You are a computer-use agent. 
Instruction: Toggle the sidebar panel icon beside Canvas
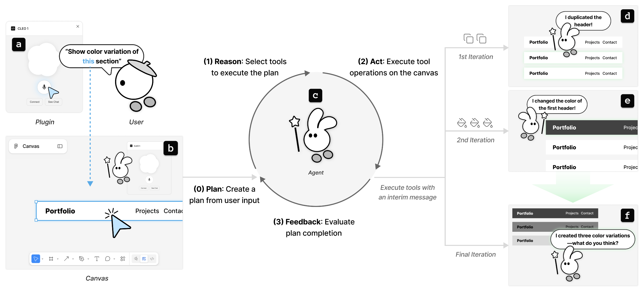60,146
